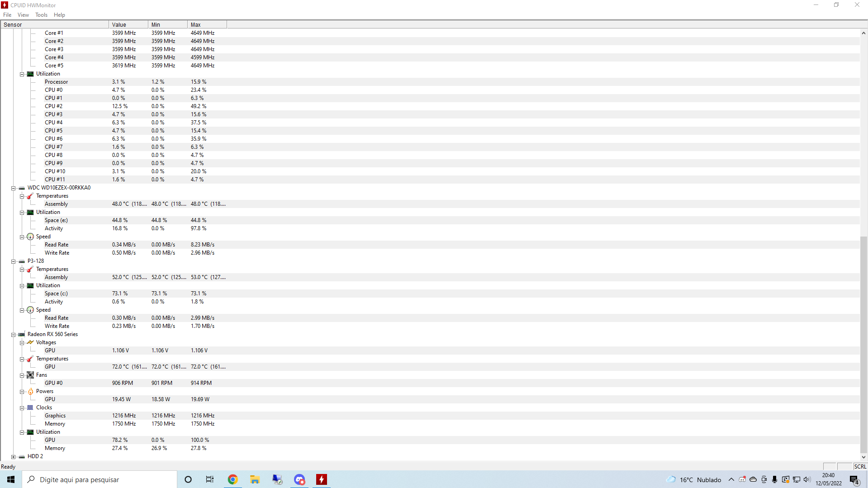Select WDC Speed gauge icon
868x488 pixels.
[x=30, y=237]
